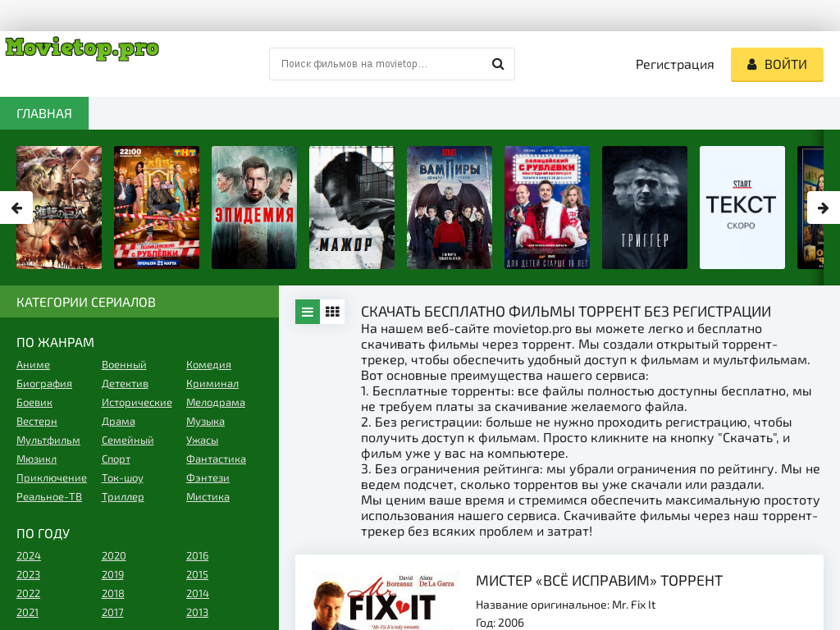Select the Ужасы genre

tap(202, 441)
